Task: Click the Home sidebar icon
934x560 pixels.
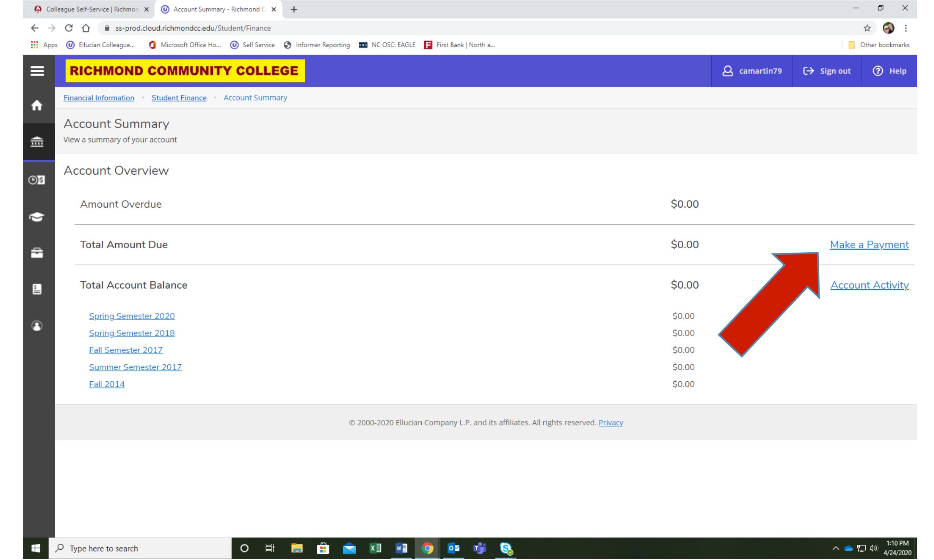Action: pos(37,106)
